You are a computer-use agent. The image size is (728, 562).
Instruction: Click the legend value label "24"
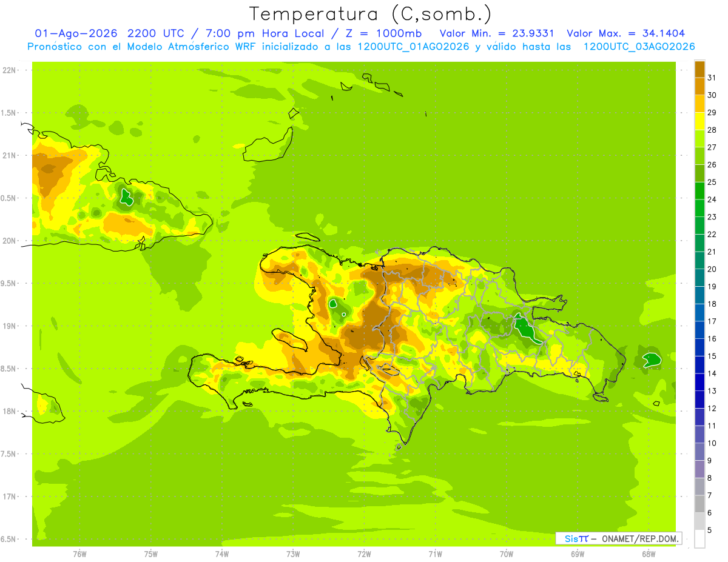(x=712, y=199)
